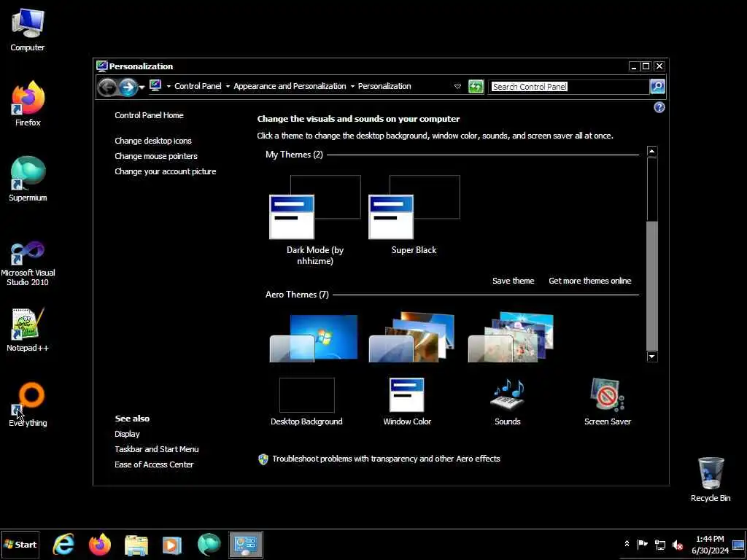747x560 pixels.
Task: Click the muted volume tray icon
Action: pyautogui.click(x=677, y=545)
